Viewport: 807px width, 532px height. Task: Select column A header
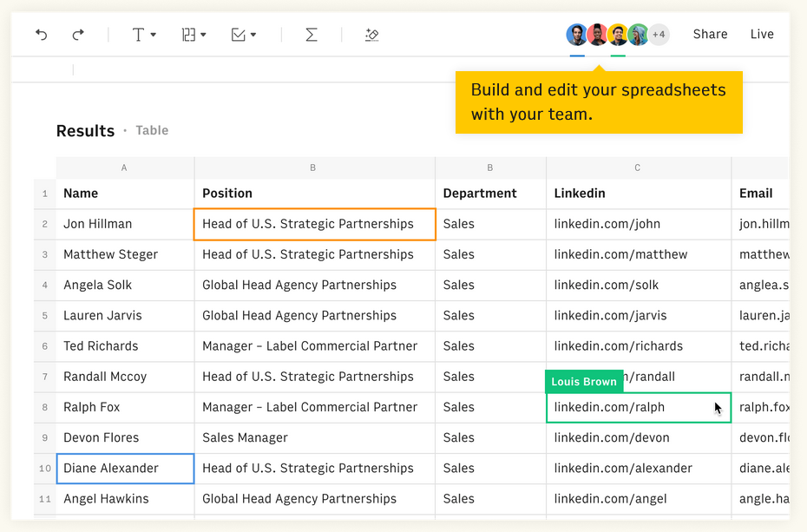pyautogui.click(x=124, y=167)
